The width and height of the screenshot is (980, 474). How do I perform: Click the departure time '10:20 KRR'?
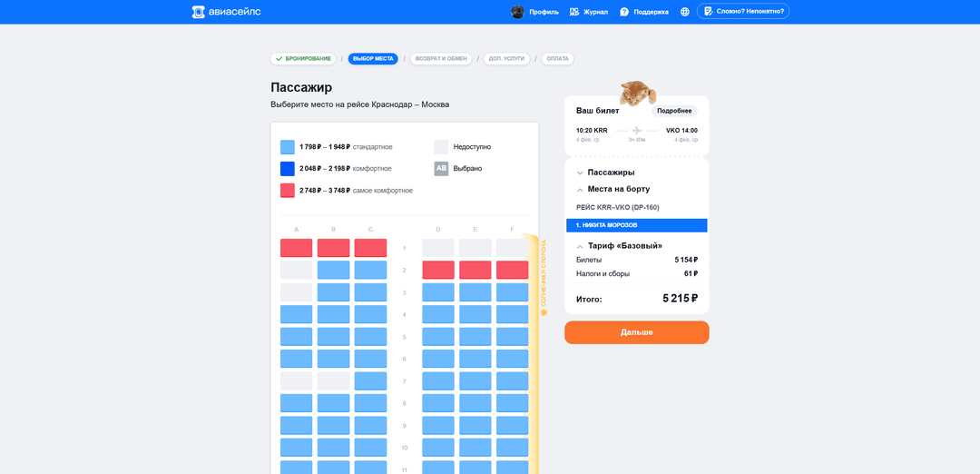(x=592, y=131)
